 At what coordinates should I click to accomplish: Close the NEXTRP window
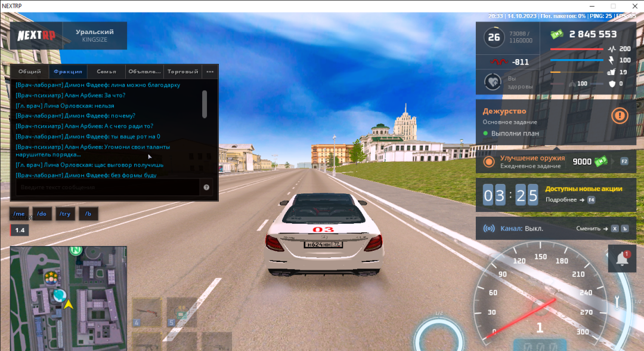click(634, 6)
